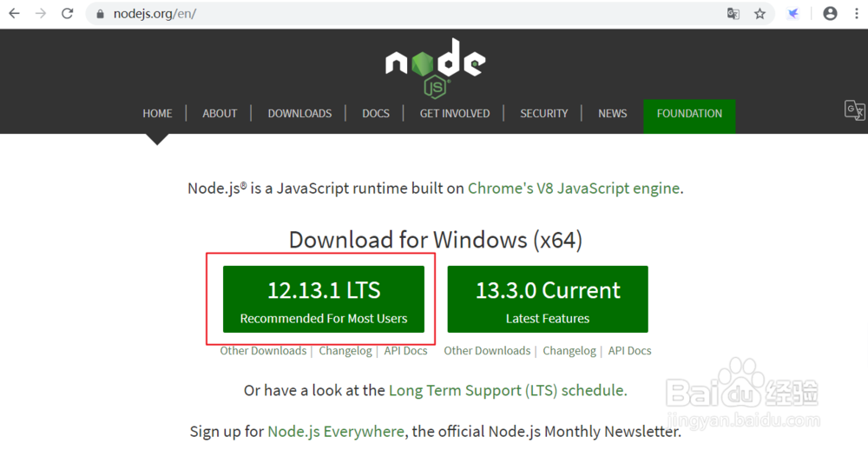
Task: Open Other Downloads under 12.13.1 LTS
Action: coord(263,351)
